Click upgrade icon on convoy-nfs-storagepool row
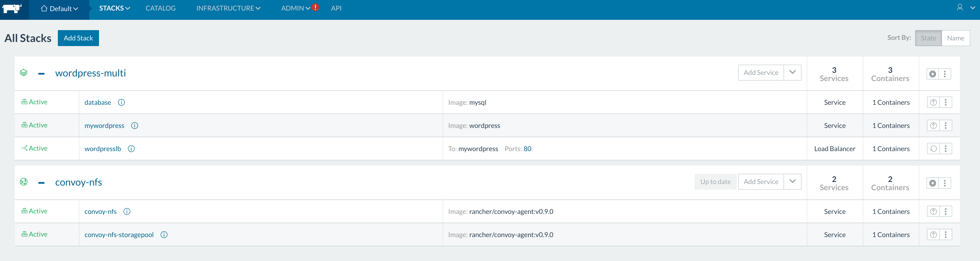This screenshot has height=261, width=980. point(933,235)
